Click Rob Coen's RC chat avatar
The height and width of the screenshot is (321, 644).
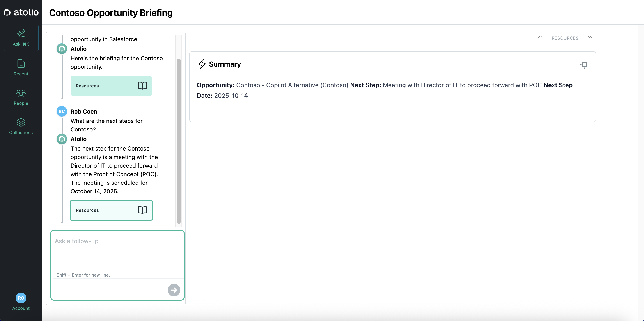(62, 112)
